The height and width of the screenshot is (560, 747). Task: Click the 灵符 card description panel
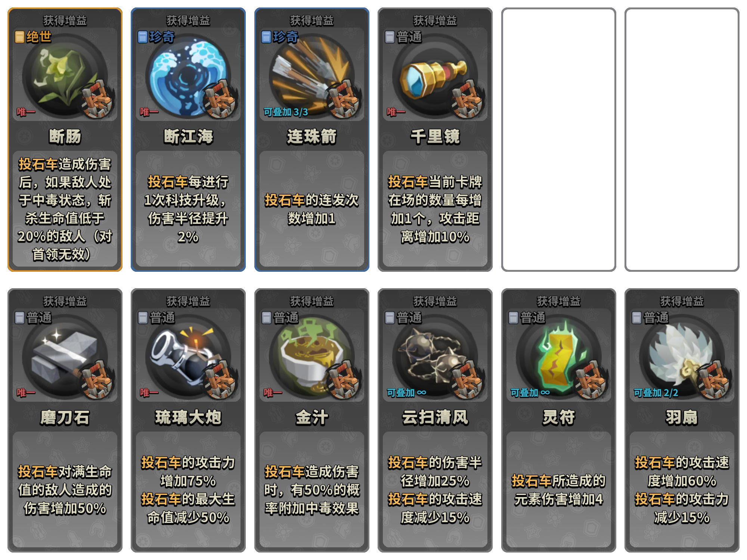click(x=558, y=490)
